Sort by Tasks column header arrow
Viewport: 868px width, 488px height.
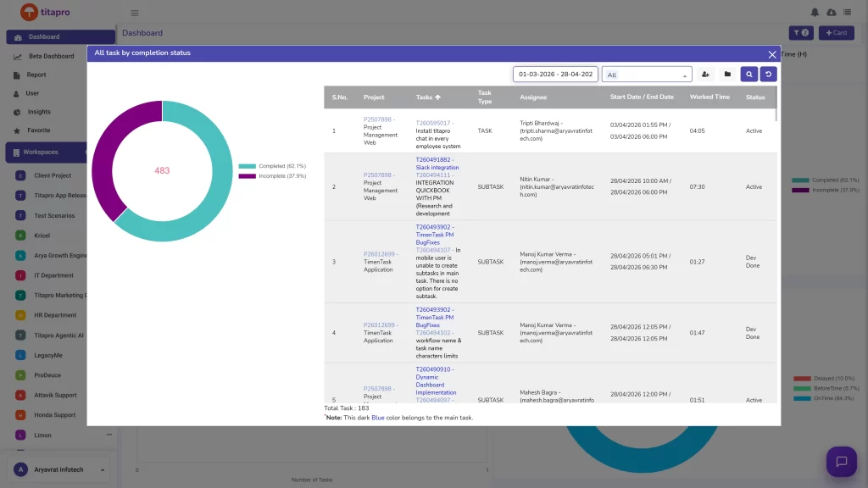(438, 97)
